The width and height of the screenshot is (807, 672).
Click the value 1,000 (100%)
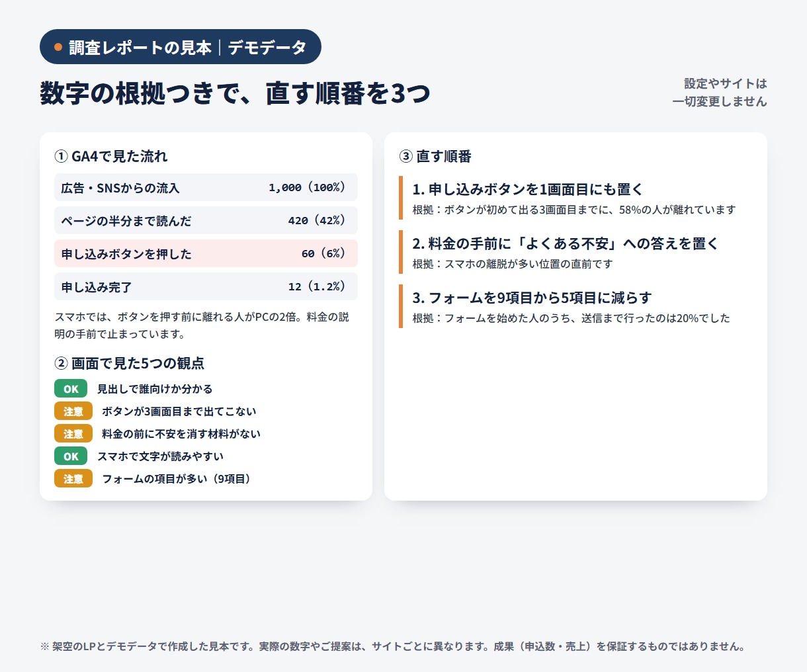[307, 187]
